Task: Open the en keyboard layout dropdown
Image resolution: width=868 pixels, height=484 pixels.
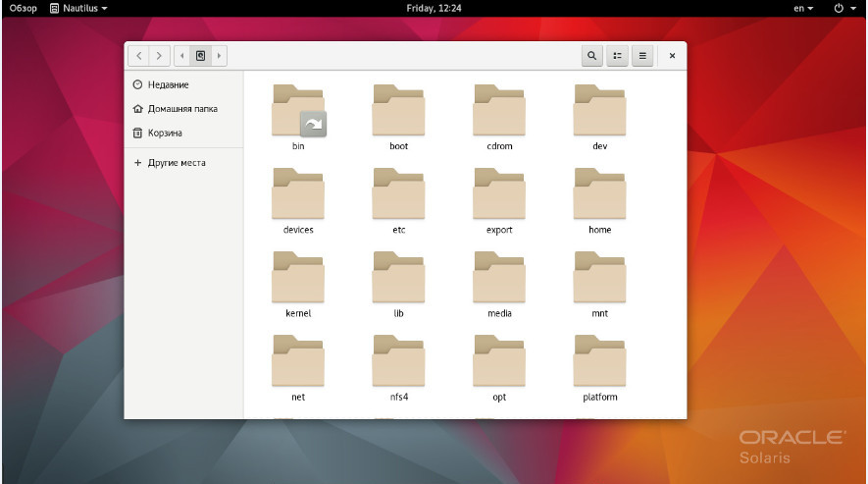Action: point(803,8)
